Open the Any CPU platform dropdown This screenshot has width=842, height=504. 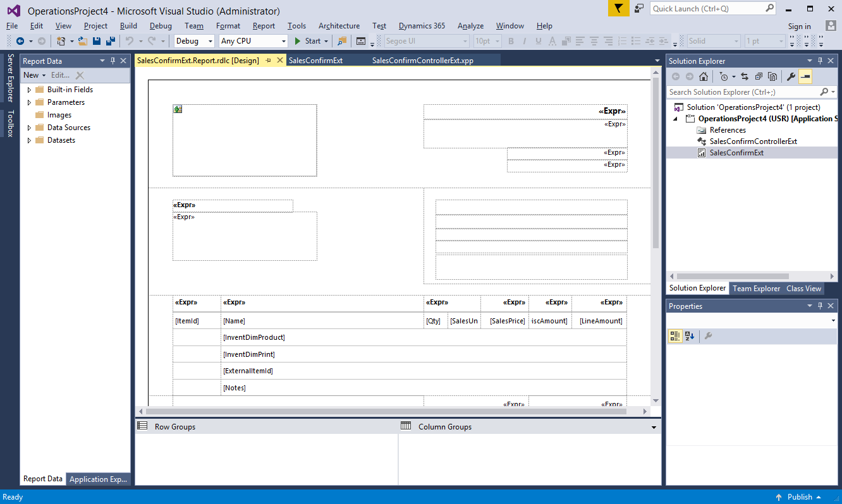(x=283, y=41)
